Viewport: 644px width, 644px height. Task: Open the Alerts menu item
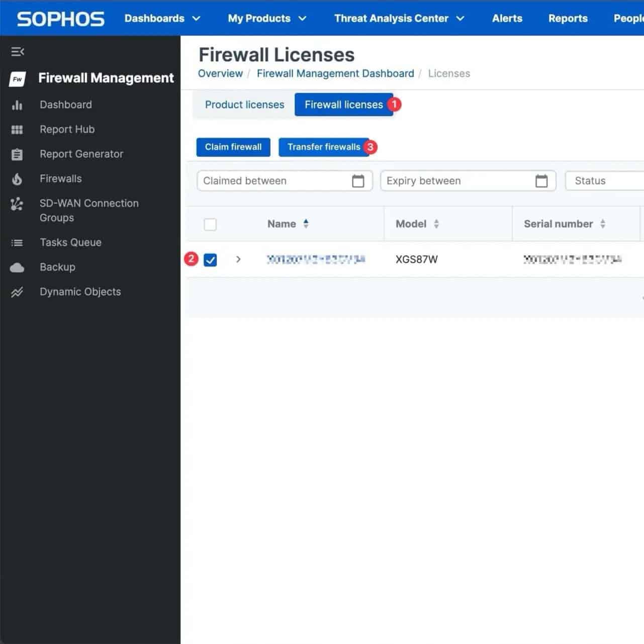507,18
